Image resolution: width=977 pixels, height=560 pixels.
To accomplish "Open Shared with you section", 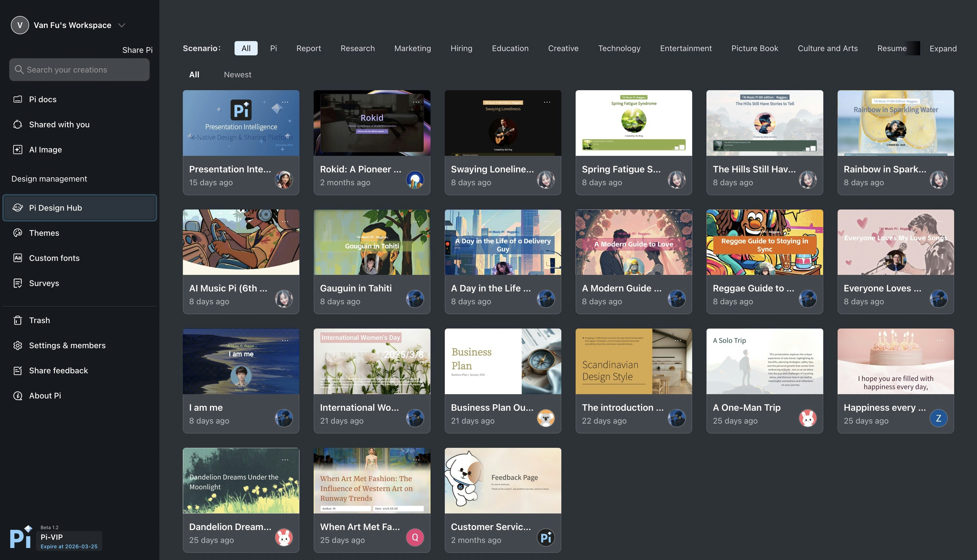I will tap(59, 125).
